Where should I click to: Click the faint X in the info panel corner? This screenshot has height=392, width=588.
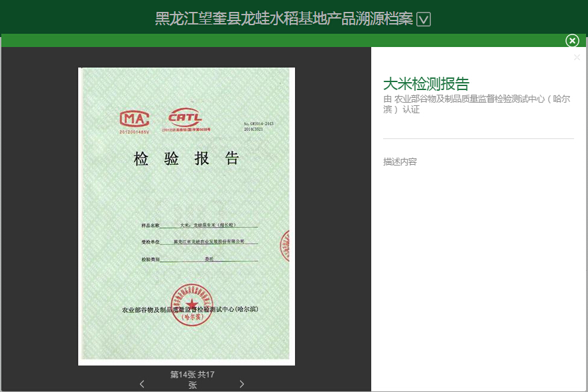577,58
